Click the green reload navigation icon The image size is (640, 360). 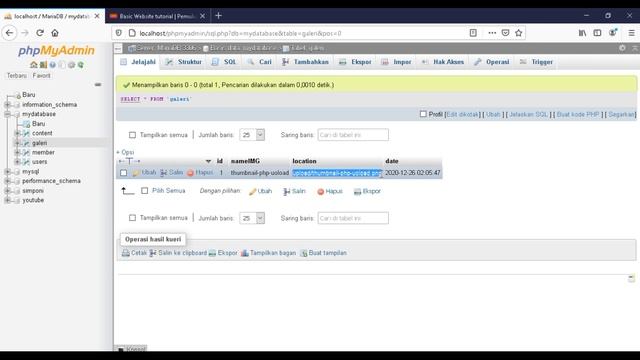click(x=81, y=65)
